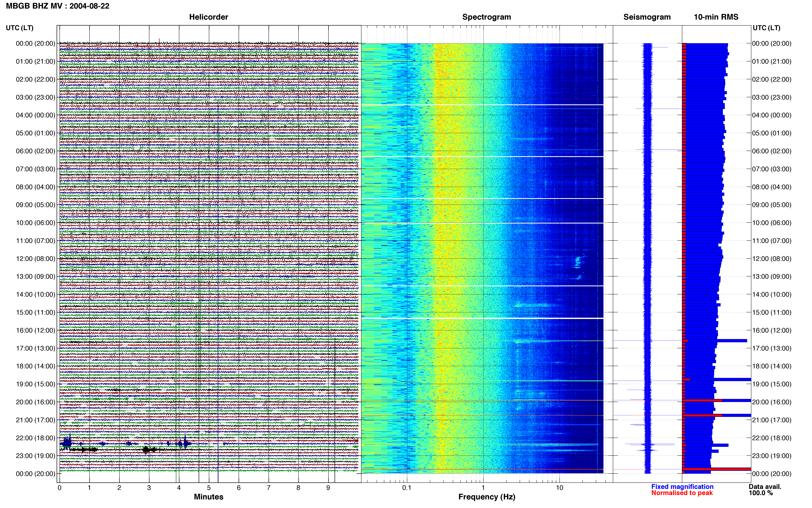This screenshot has height=508, width=812.
Task: Click the 5 tick on the Minutes axis
Action: click(209, 488)
